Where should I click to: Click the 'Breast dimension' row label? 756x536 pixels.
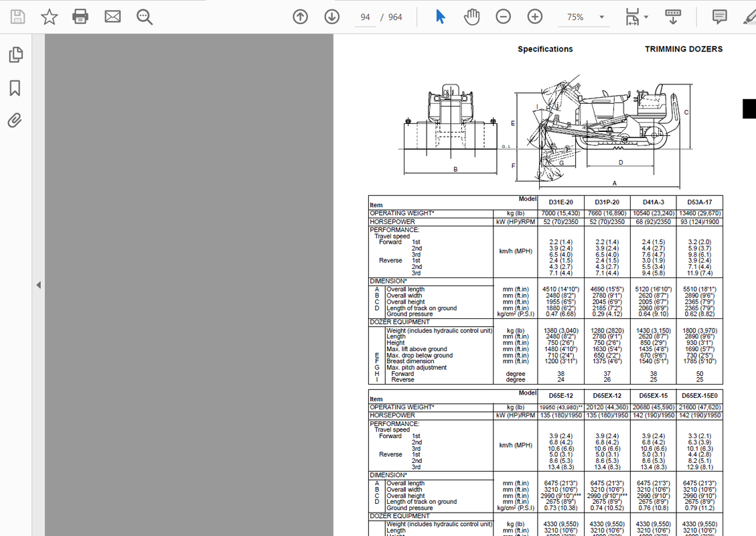tap(410, 361)
